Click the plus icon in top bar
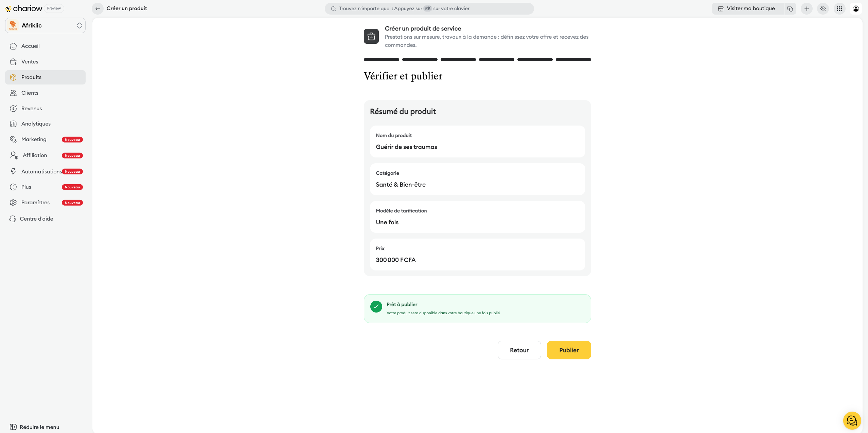The height and width of the screenshot is (433, 868). pyautogui.click(x=807, y=8)
